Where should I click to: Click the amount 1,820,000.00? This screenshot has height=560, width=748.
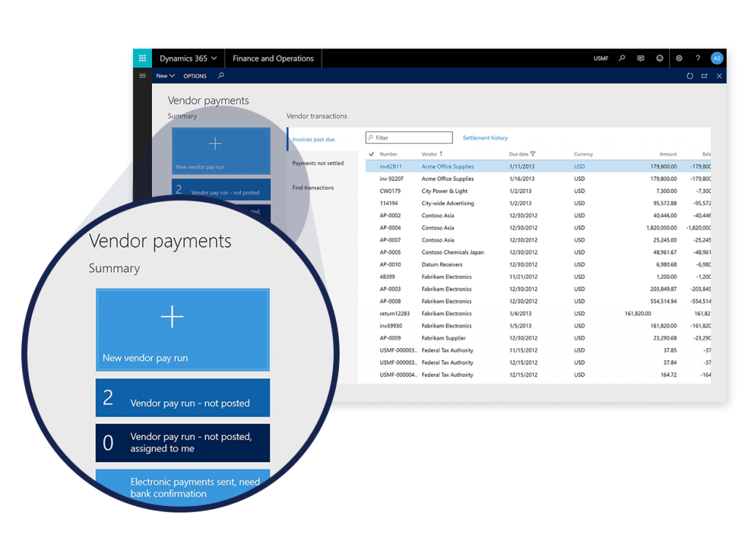coord(661,228)
